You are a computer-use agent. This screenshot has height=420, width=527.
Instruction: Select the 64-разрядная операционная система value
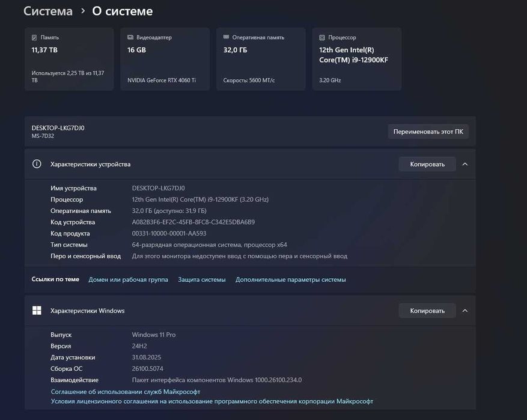[209, 245]
